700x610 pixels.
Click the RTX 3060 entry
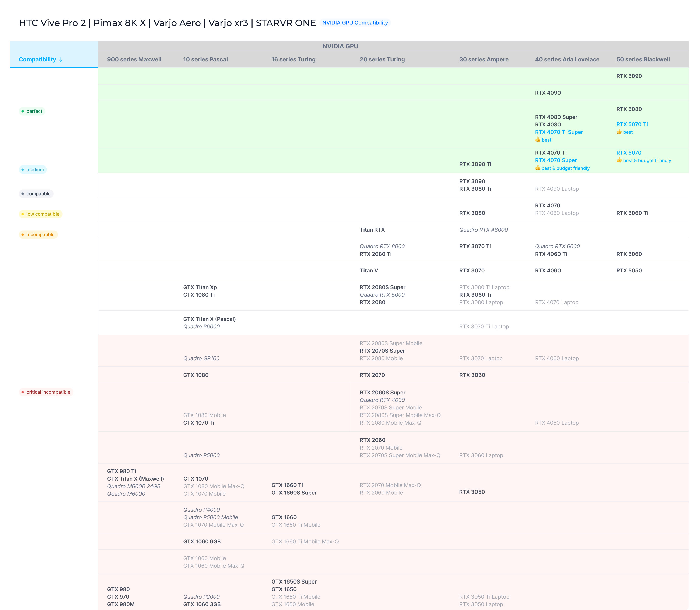pyautogui.click(x=472, y=375)
